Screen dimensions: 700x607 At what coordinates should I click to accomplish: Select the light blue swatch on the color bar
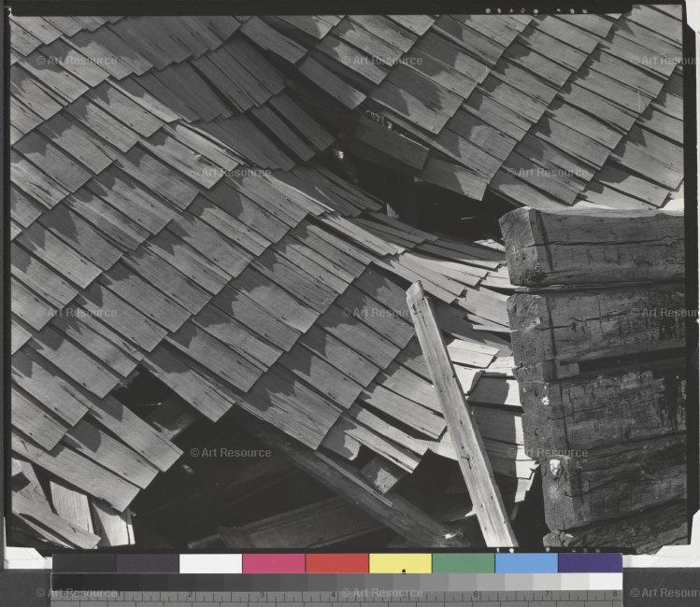coord(527,563)
